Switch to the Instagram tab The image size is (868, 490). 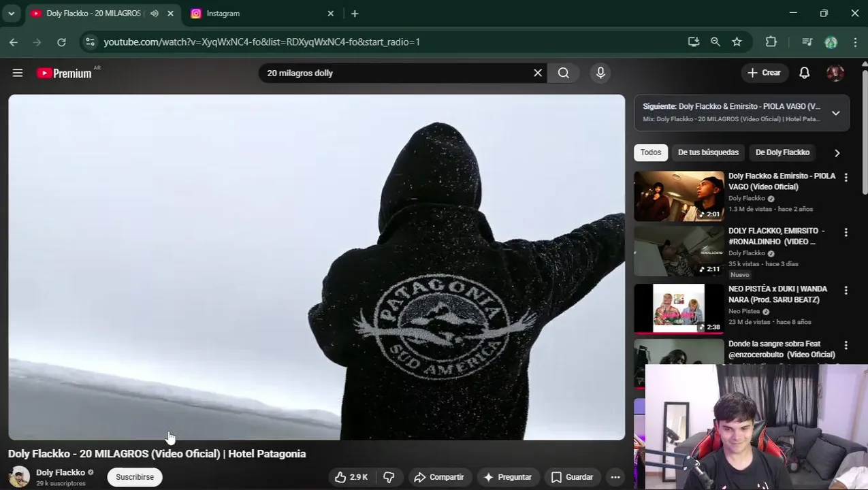coord(262,14)
